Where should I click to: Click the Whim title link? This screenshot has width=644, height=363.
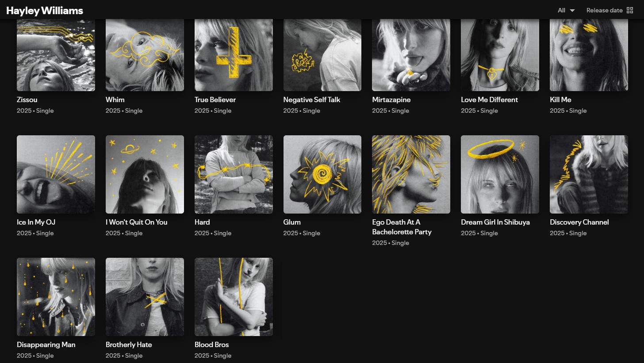coord(115,99)
